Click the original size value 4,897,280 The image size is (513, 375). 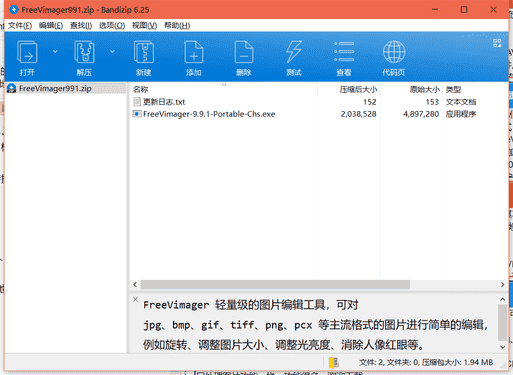pyautogui.click(x=421, y=114)
